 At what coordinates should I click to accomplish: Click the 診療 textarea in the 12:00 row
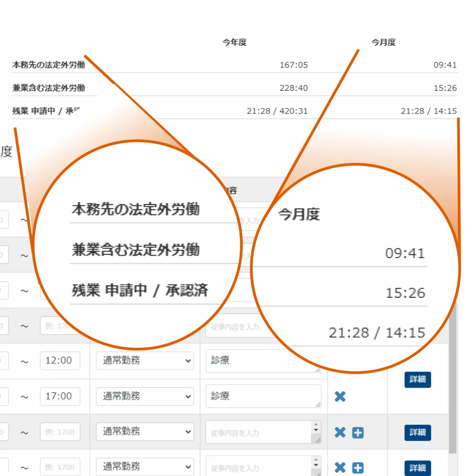263,361
